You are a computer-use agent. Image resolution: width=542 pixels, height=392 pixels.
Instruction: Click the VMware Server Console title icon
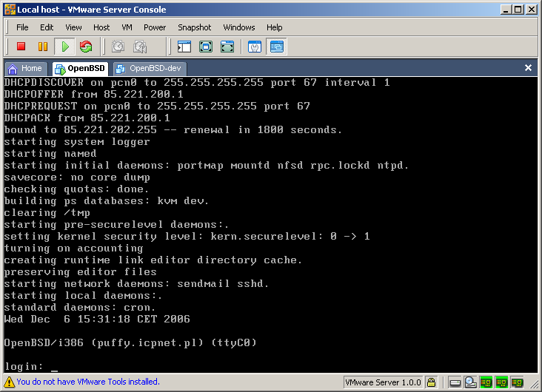coord(10,10)
